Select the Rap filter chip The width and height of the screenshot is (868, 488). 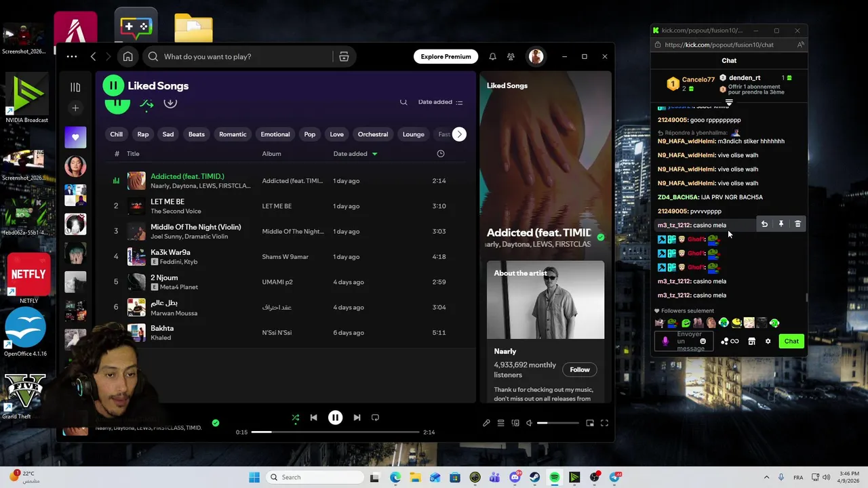click(x=143, y=134)
